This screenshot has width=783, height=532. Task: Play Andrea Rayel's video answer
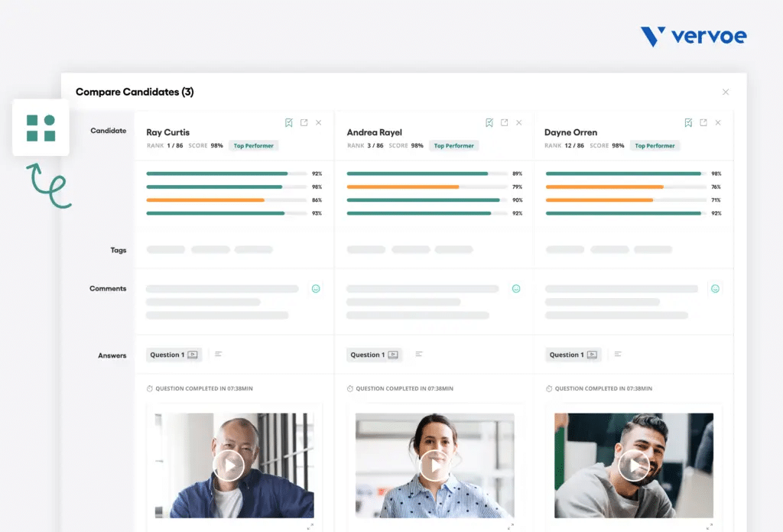(434, 464)
